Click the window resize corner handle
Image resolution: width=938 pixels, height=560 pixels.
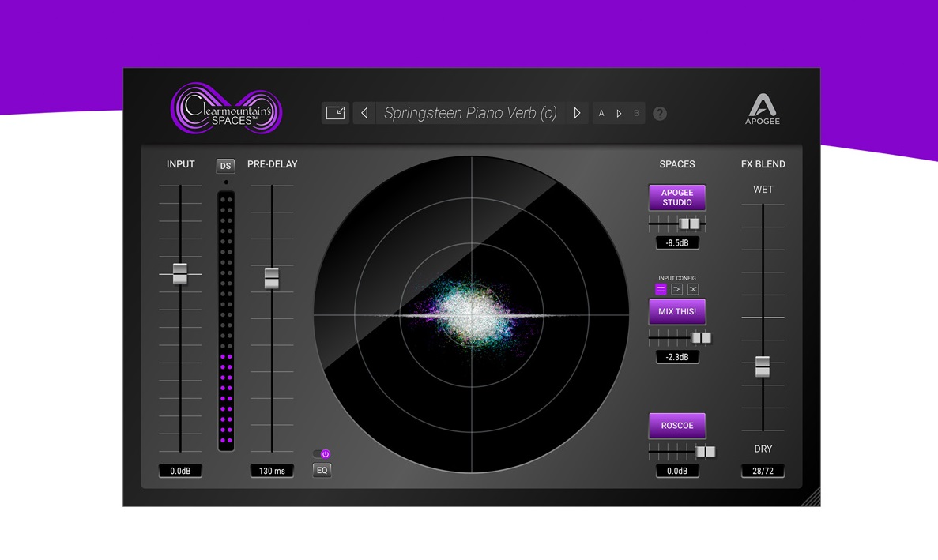tap(811, 498)
